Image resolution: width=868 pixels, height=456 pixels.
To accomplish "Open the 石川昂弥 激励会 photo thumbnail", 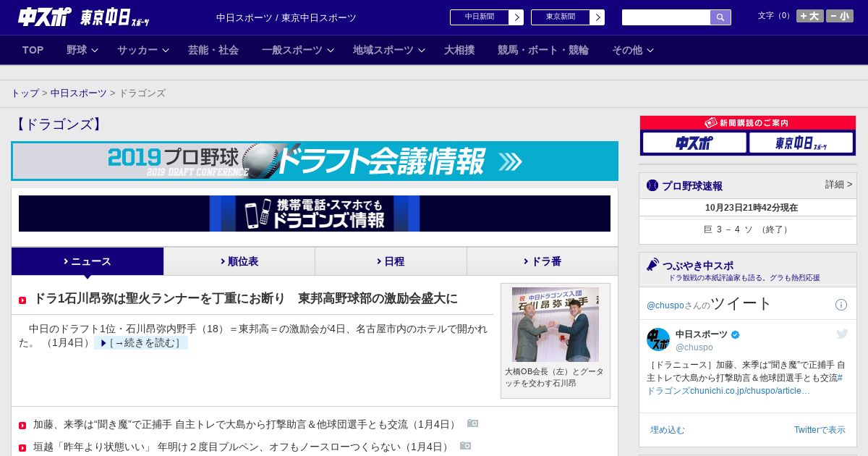I will [x=556, y=324].
